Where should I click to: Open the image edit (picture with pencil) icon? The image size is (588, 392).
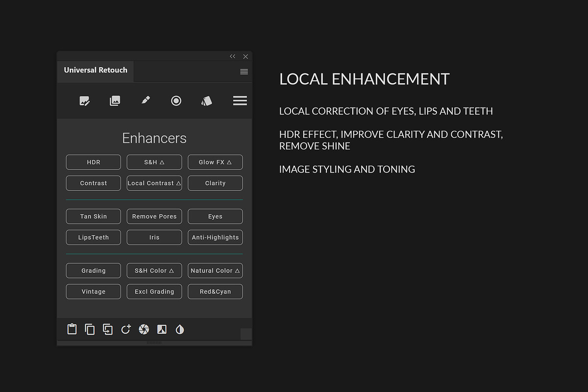pos(85,101)
